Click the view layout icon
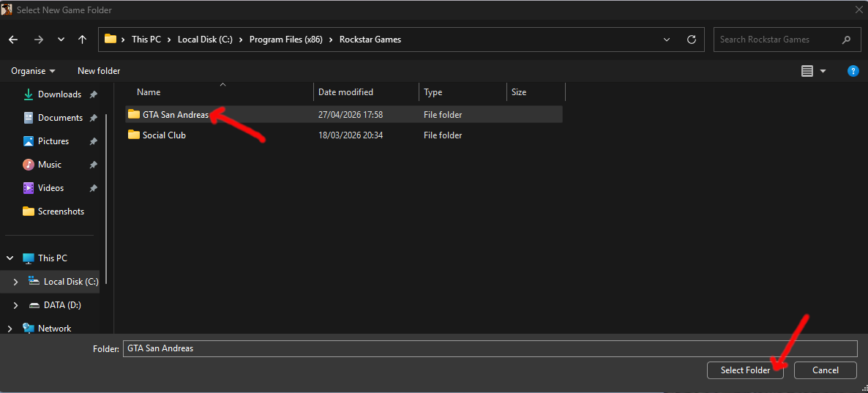 coord(807,71)
